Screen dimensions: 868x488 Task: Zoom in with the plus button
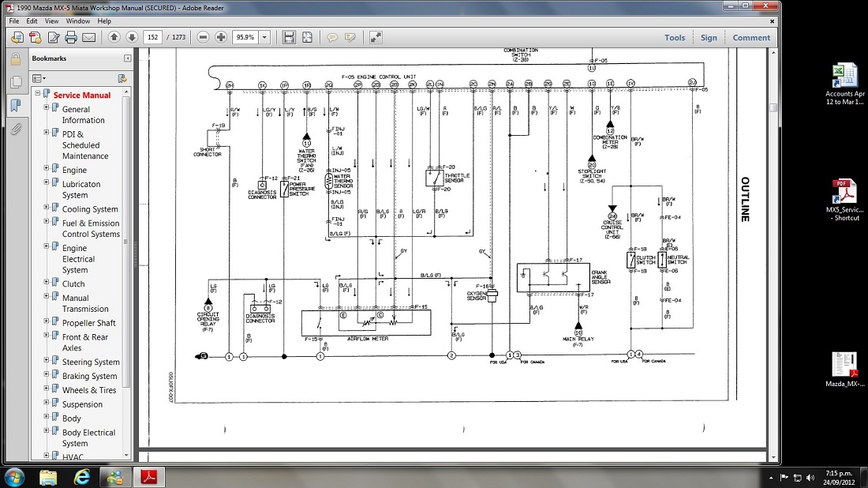pos(221,37)
